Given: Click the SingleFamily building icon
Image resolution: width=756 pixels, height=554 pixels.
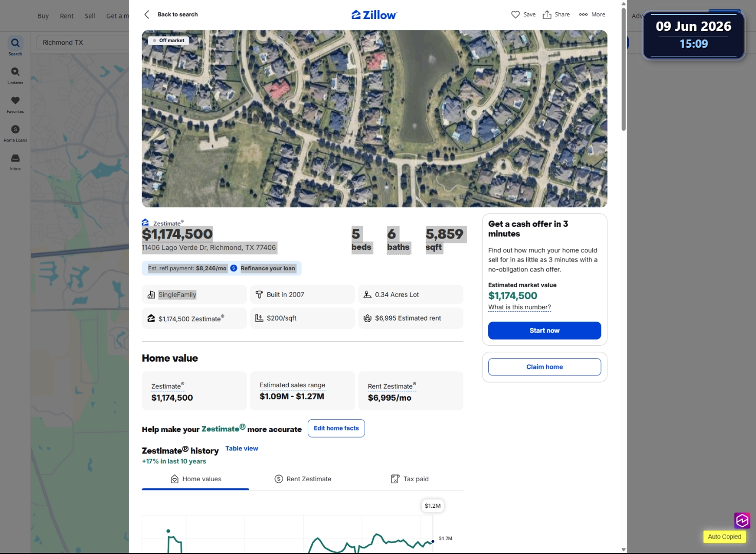Looking at the screenshot, I should click(x=151, y=294).
